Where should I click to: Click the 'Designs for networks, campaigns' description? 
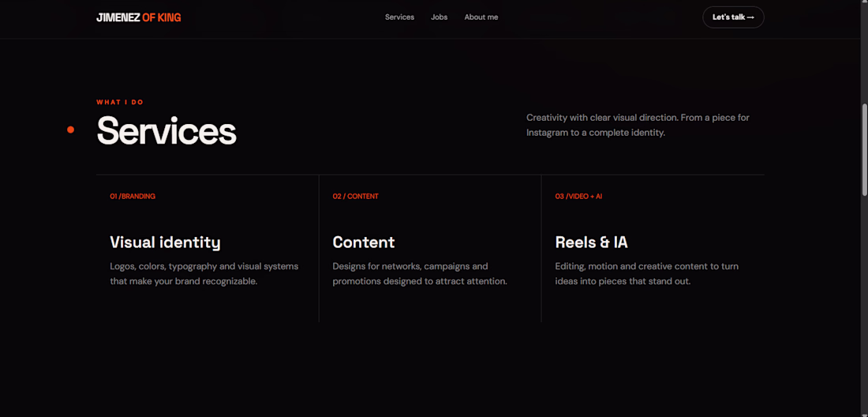click(420, 273)
